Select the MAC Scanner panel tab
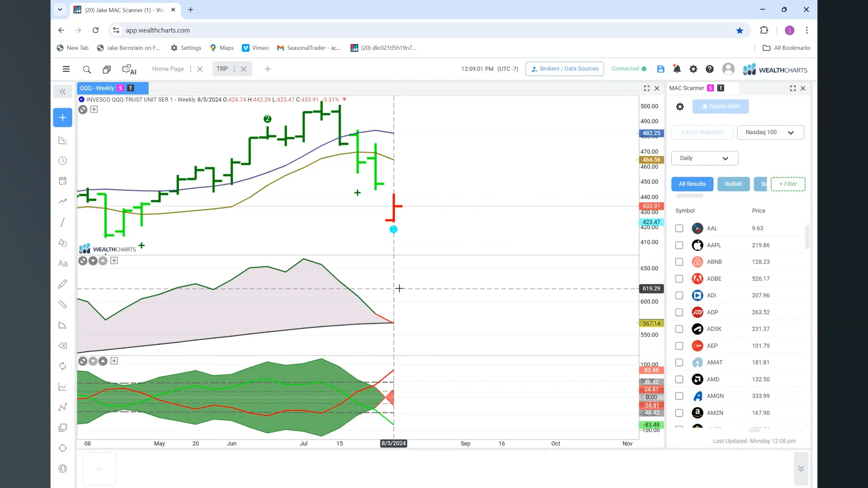 click(687, 88)
